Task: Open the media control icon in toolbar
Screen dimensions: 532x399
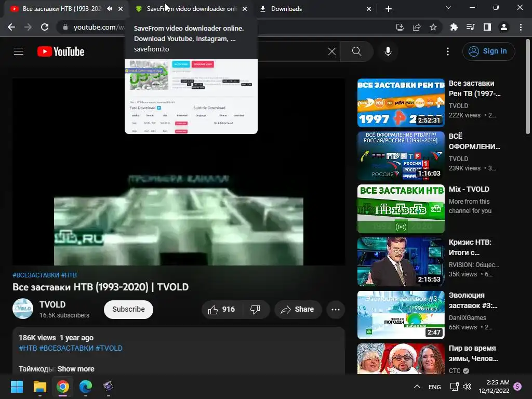Action: pos(471,27)
